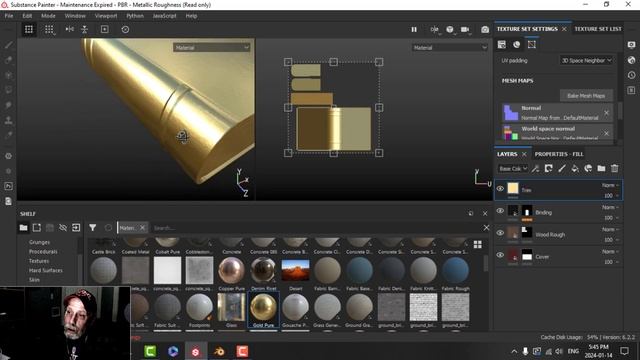Click the dotted grid display icon
The height and width of the screenshot is (360, 640).
(49, 29)
